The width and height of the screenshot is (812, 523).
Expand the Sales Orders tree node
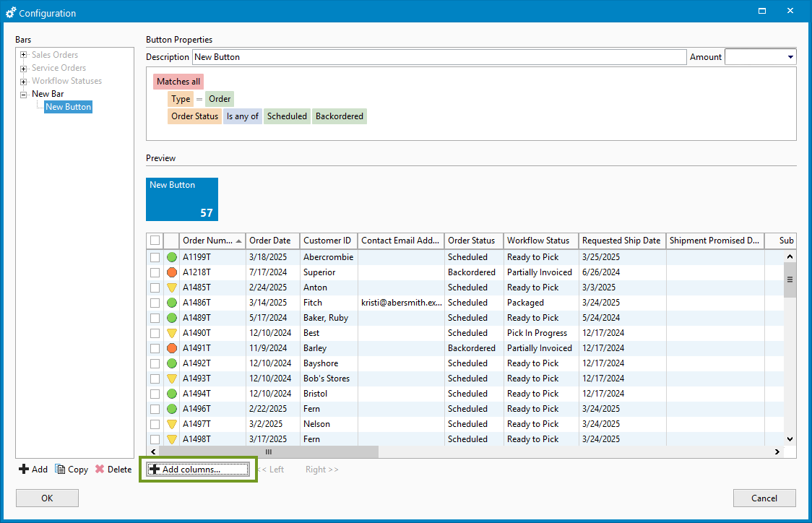[x=24, y=55]
